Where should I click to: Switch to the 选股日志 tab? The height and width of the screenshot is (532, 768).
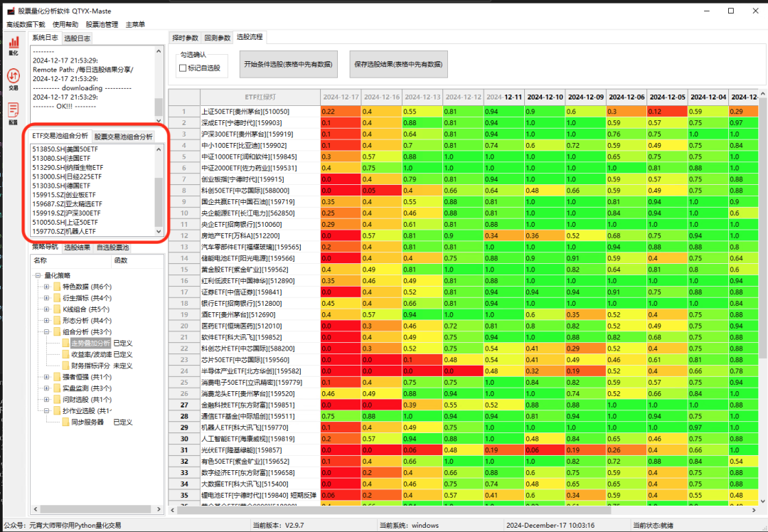78,38
